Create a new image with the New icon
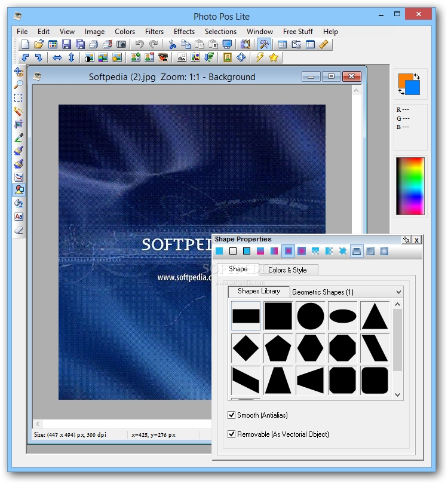Screen dimensions: 448x484 click(x=25, y=44)
